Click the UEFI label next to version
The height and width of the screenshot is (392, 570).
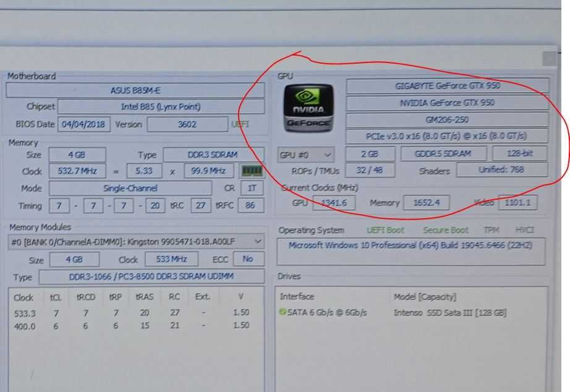coord(240,124)
